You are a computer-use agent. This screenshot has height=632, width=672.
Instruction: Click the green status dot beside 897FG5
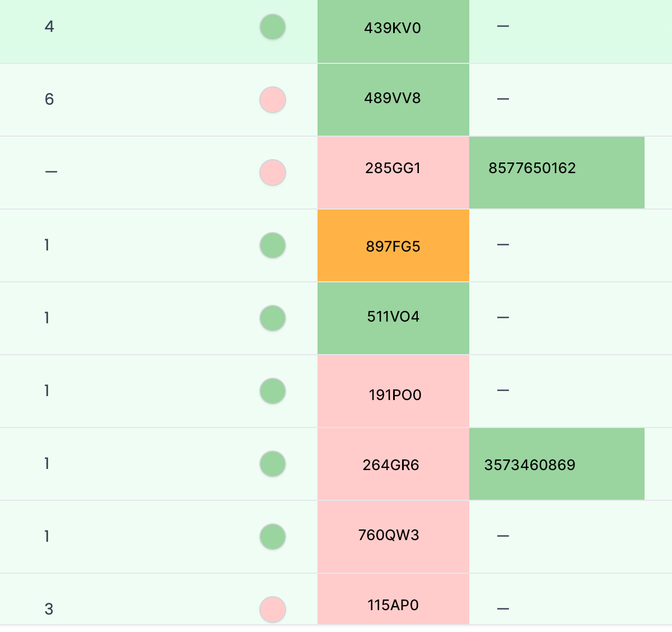tap(273, 245)
